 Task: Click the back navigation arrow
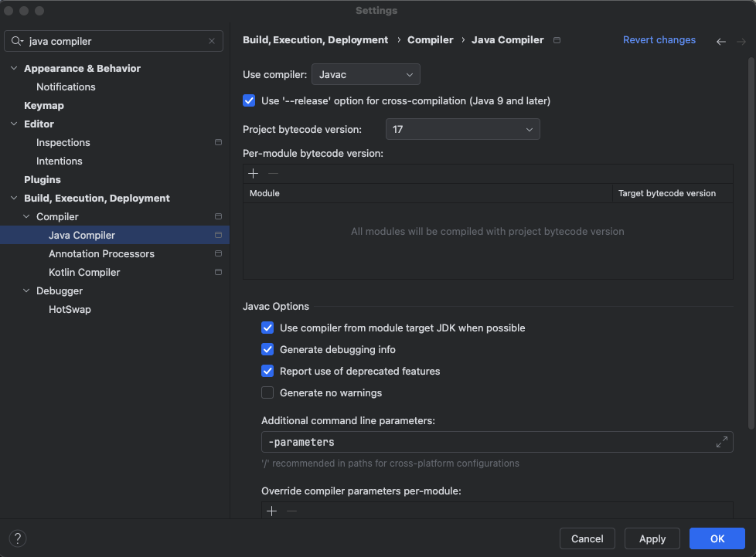click(x=721, y=42)
